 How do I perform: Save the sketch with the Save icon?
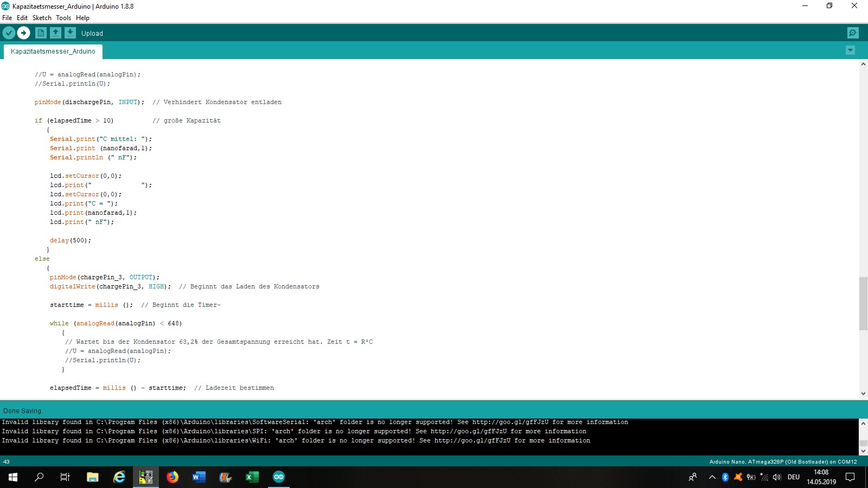70,33
